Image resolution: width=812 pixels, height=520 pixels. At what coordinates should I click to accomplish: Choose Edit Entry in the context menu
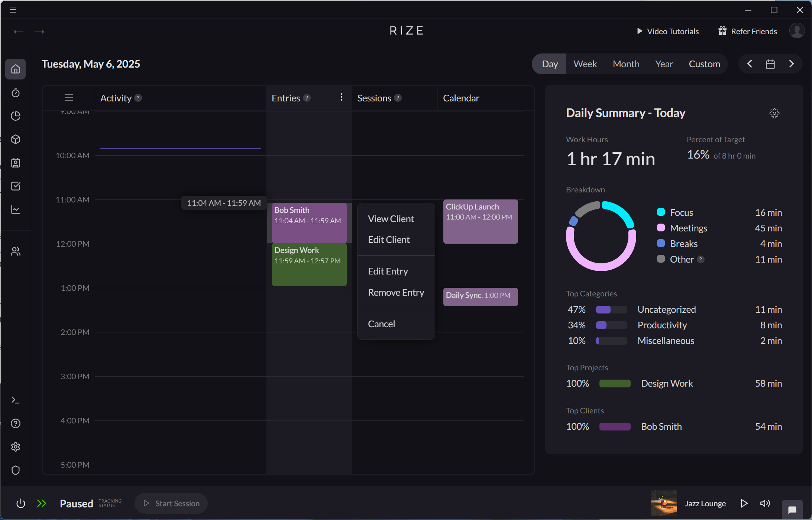(x=388, y=271)
